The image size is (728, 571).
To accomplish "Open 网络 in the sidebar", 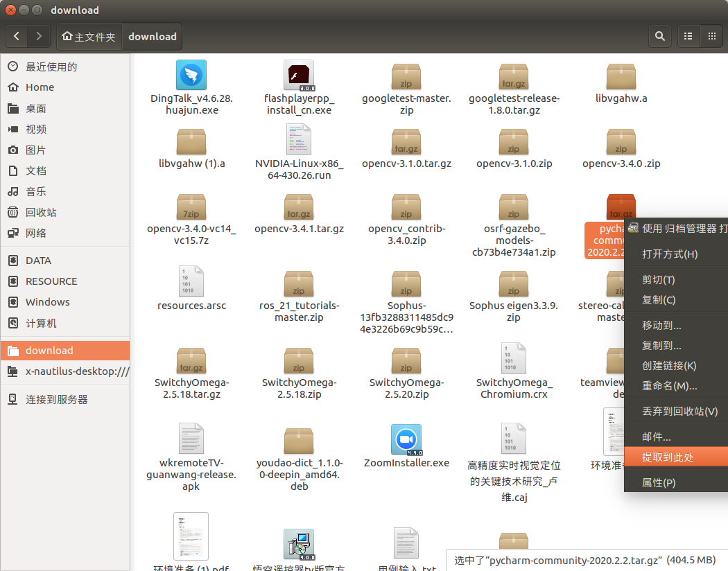I will 65,234.
